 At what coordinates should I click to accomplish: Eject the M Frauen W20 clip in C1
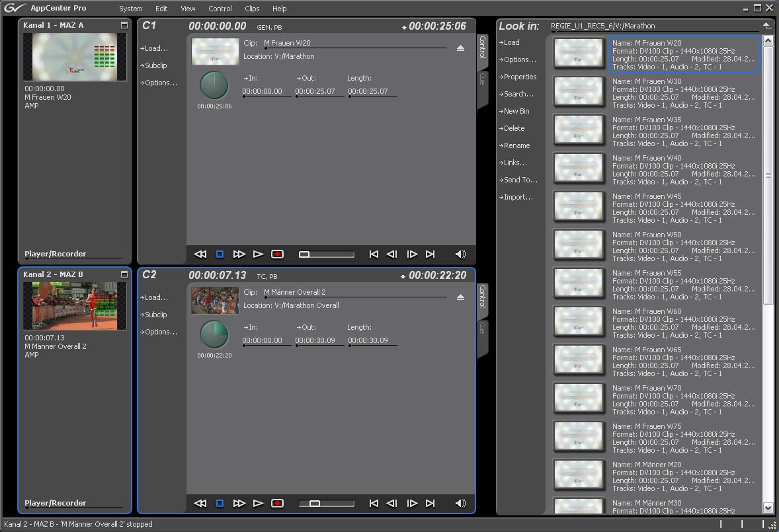coord(460,48)
